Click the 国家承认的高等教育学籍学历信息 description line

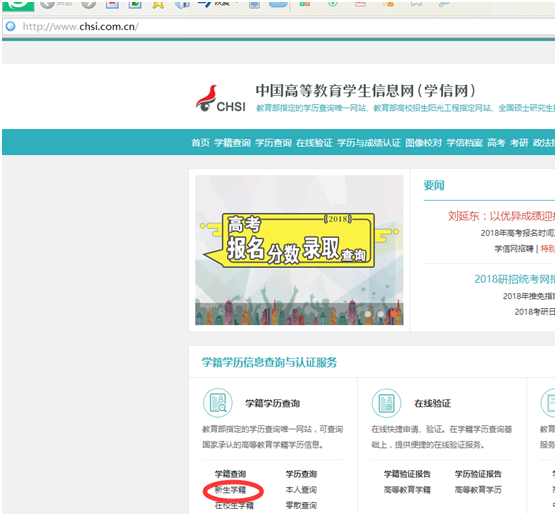[263, 445]
